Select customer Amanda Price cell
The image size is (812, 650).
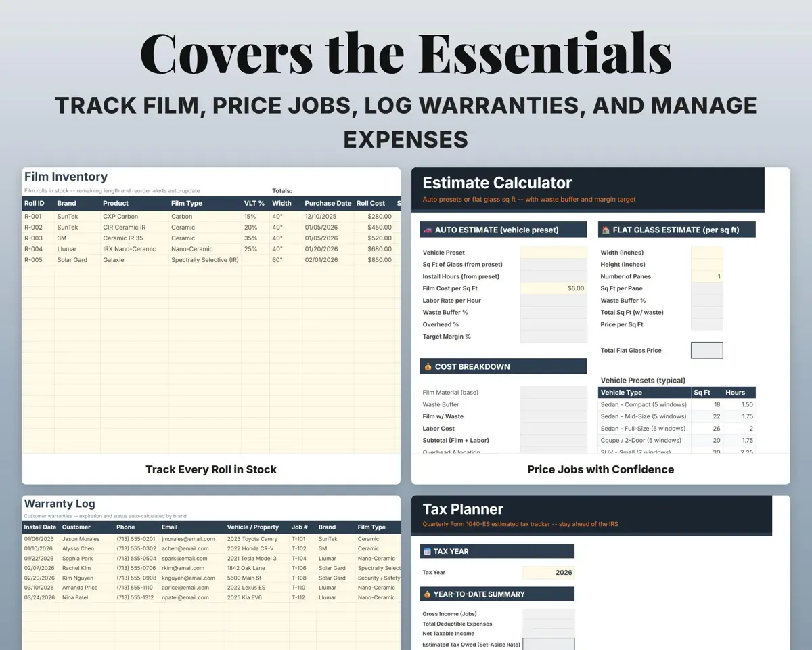87,588
